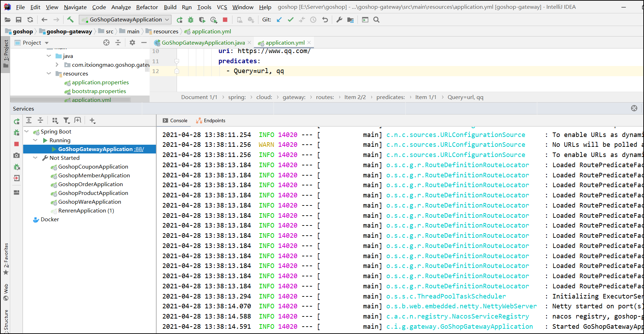Hide the Project panel with the minus icon
Viewport: 644px width, 334px height.
point(144,42)
